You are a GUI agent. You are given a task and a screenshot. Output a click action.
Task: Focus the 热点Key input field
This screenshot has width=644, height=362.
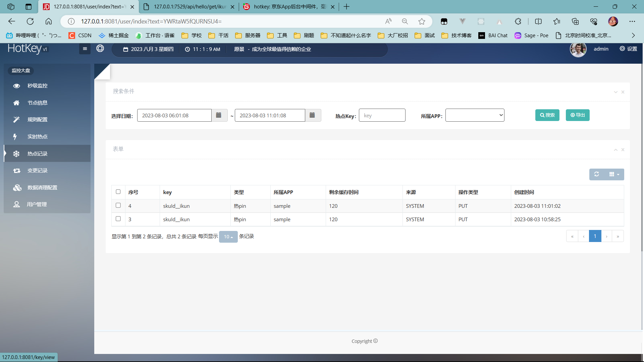pos(382,115)
